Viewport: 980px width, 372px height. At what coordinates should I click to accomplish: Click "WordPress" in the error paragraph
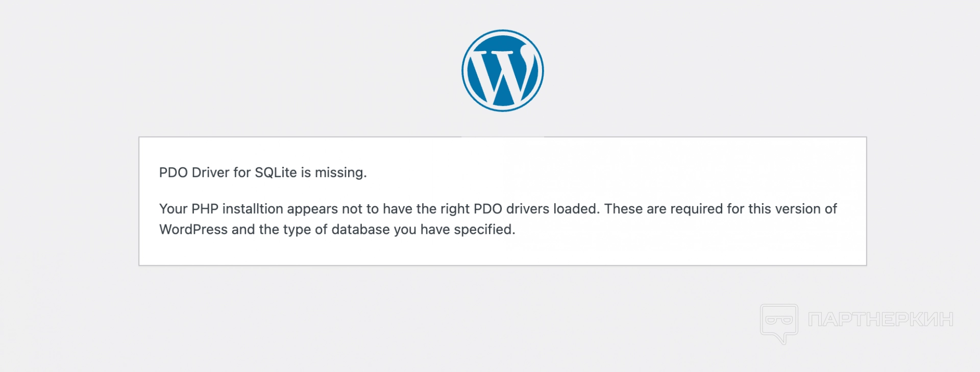coord(193,230)
